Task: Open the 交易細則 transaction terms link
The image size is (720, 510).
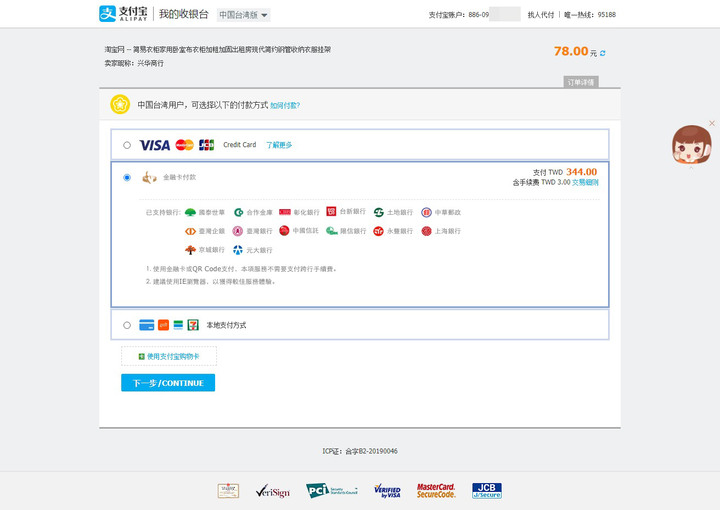Action: pos(585,183)
